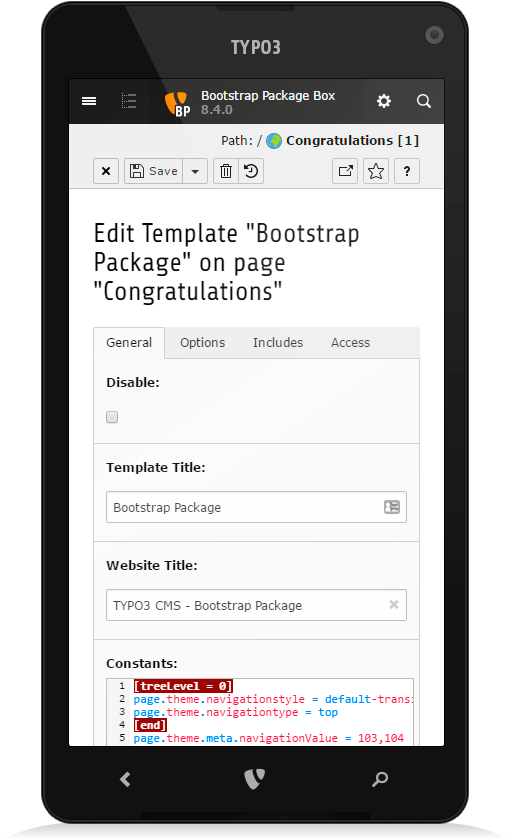Click the Save button
Screen dimensions: 509x840
(154, 171)
